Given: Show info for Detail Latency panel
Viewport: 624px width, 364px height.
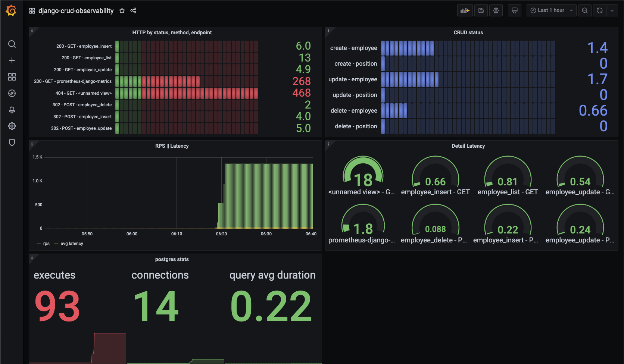Looking at the screenshot, I should [x=328, y=144].
